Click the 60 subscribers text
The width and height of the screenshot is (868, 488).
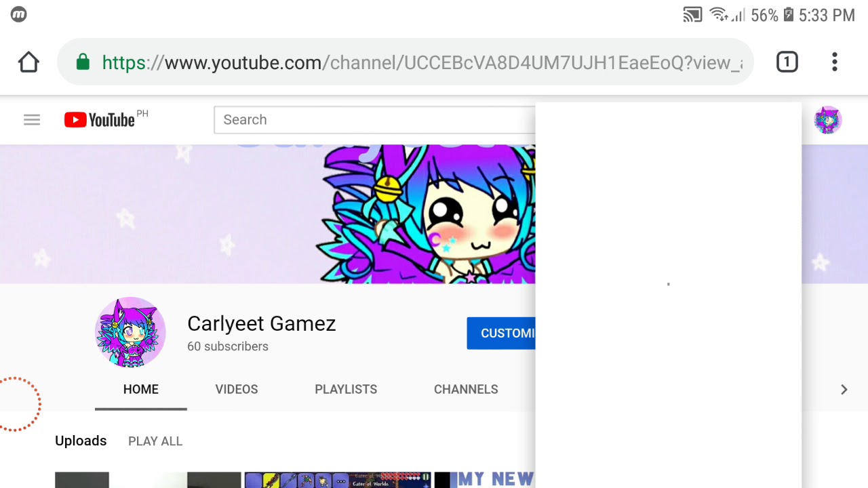point(228,346)
